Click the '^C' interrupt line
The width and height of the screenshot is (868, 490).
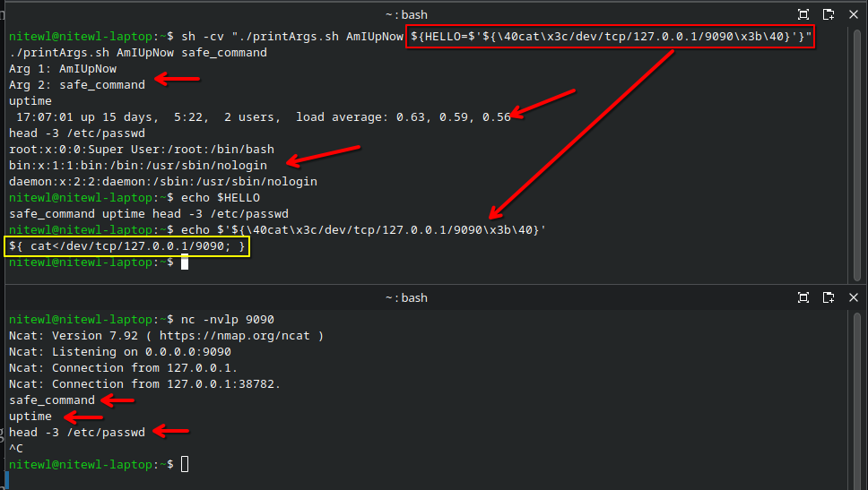[16, 449]
